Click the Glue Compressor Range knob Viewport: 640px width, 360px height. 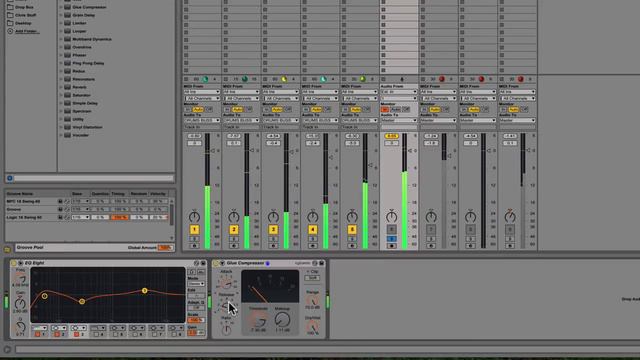(312, 301)
